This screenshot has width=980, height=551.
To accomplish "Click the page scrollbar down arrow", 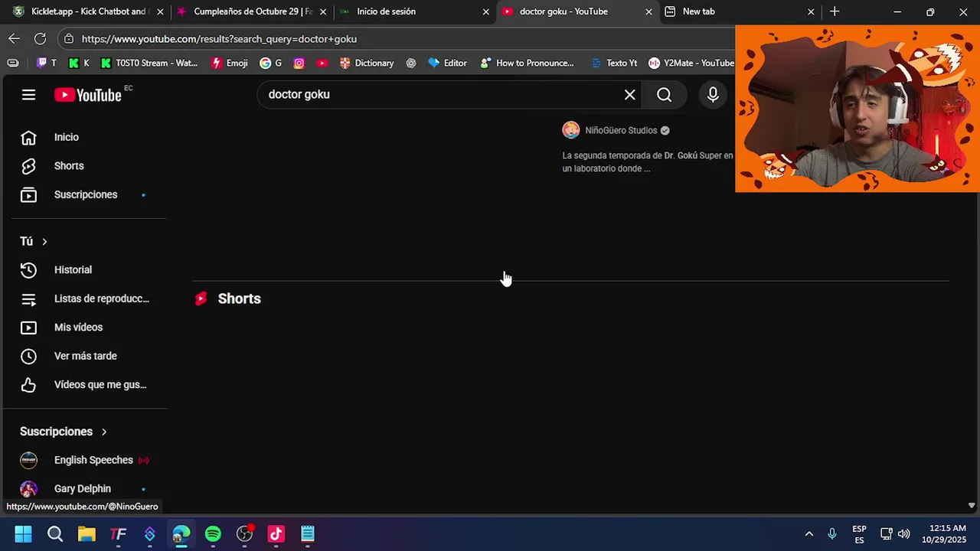I will point(972,506).
